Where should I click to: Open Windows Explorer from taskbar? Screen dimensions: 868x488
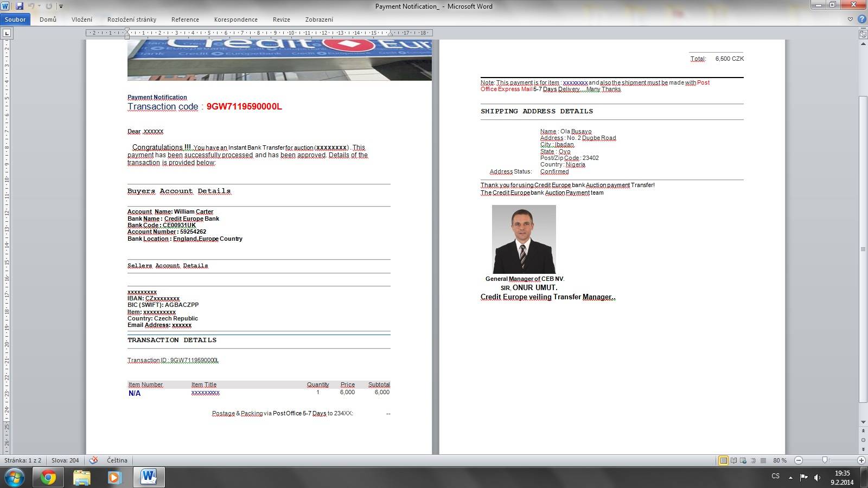point(81,477)
